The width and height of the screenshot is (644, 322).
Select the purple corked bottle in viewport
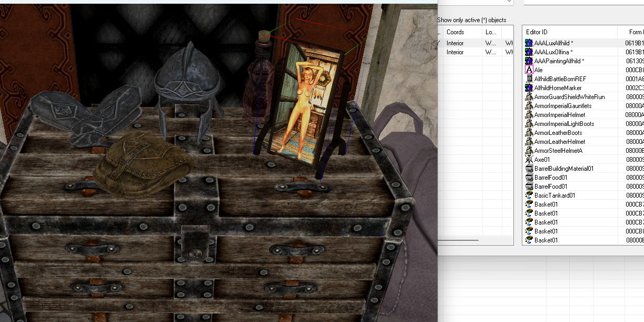coord(257,79)
